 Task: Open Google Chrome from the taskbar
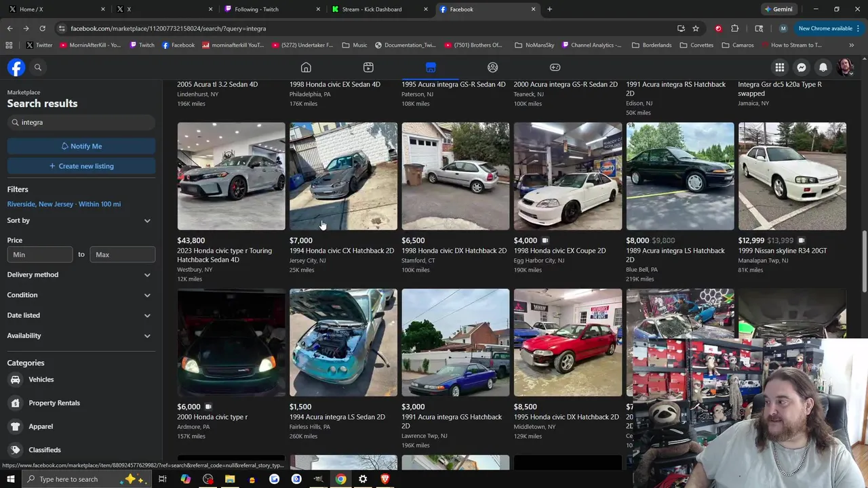click(x=340, y=479)
